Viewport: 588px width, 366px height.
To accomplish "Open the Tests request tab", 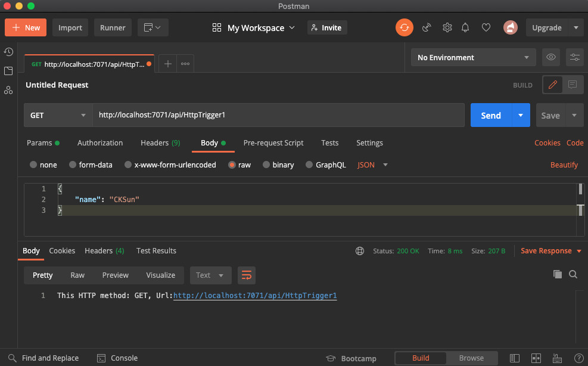I will click(329, 143).
